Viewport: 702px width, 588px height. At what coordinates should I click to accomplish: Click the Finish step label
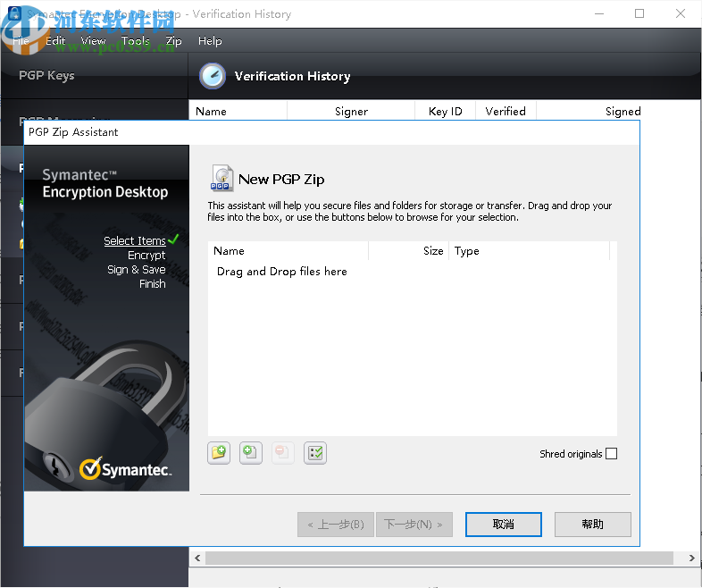(x=152, y=284)
